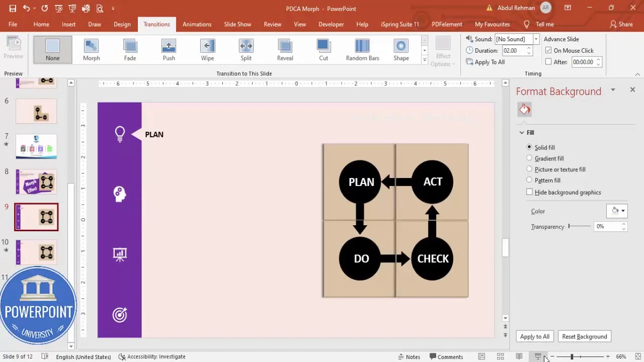Click Apply to All in Format Background
This screenshot has height=362, width=644.
[x=535, y=336]
